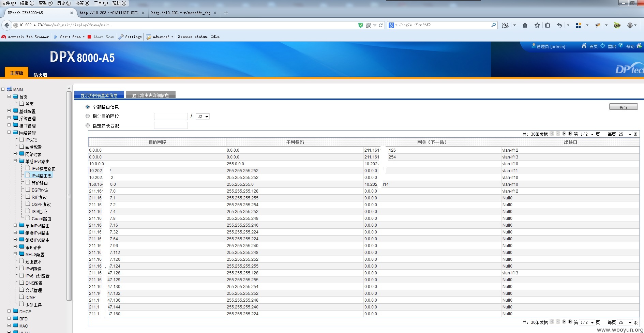Click the blue-orange squares toolbar icon

point(578,25)
